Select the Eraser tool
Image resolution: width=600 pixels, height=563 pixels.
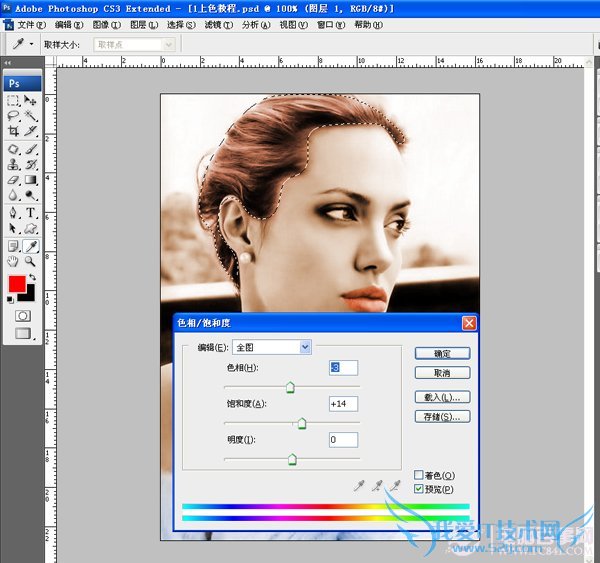(13, 180)
